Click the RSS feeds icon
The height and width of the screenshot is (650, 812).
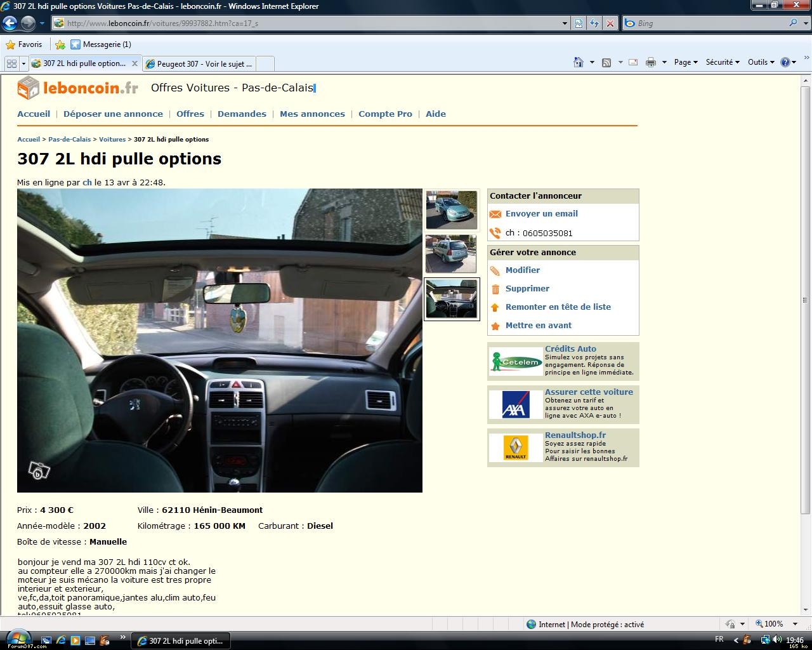pos(606,62)
